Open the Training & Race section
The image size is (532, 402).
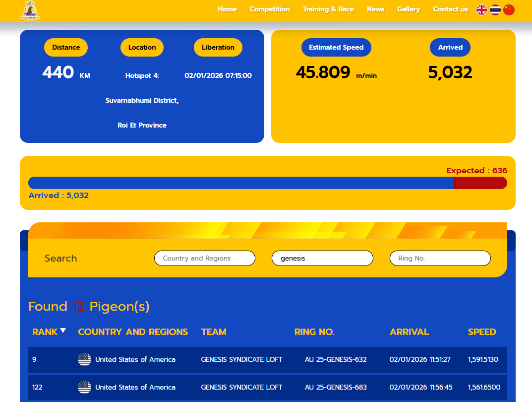pyautogui.click(x=328, y=9)
